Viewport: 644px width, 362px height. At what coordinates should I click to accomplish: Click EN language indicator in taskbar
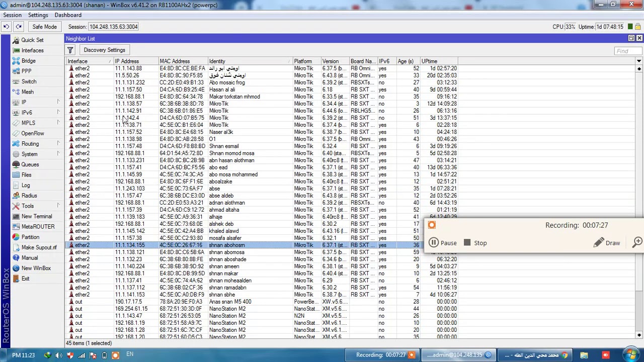pos(130,354)
